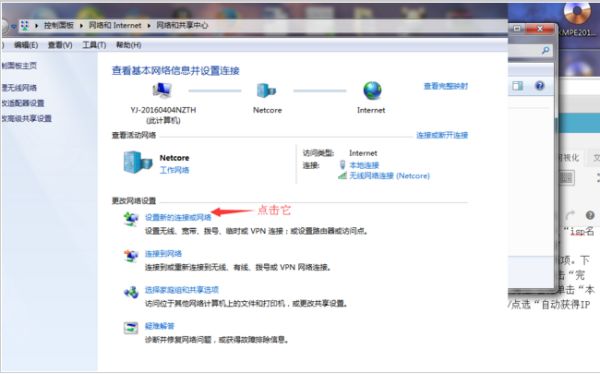600x374 pixels.
Task: Open 选择家庭组和共享选项 link
Action: coord(182,290)
